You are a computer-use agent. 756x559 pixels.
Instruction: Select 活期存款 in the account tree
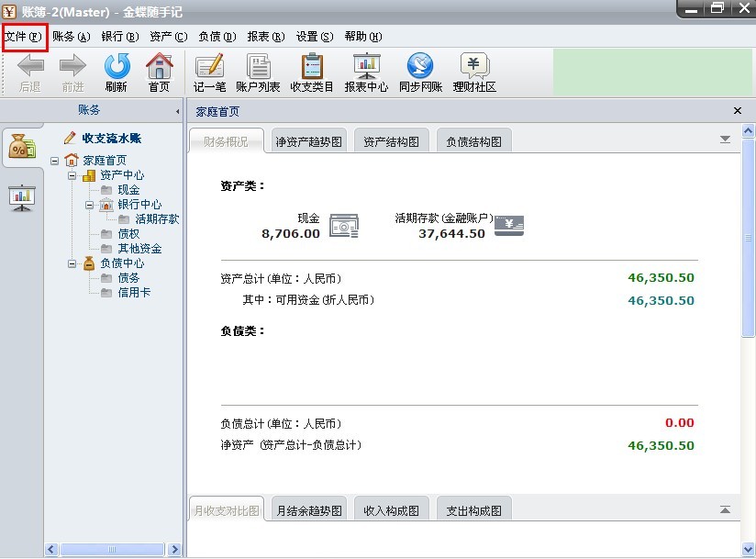[157, 219]
